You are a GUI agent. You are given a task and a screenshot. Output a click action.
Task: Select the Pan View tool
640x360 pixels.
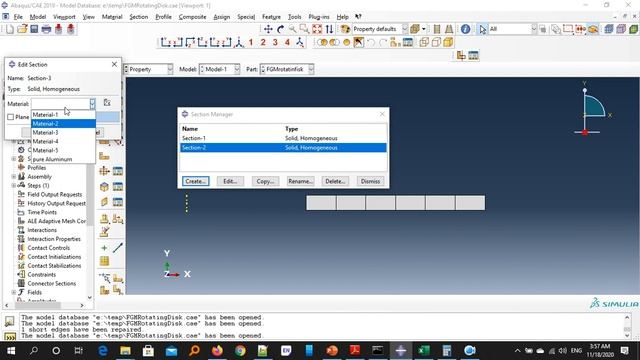point(268,29)
